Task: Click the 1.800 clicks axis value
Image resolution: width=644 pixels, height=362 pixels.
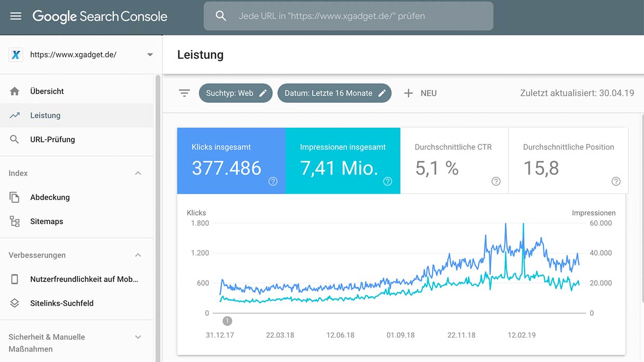Action: point(200,223)
